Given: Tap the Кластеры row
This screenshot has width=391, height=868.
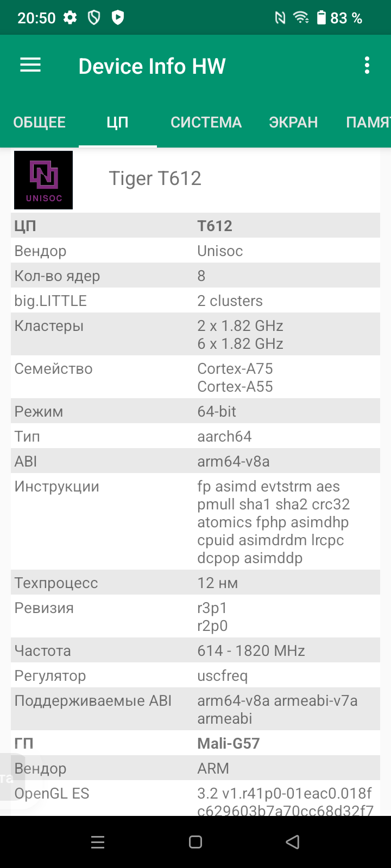Looking at the screenshot, I should click(195, 334).
